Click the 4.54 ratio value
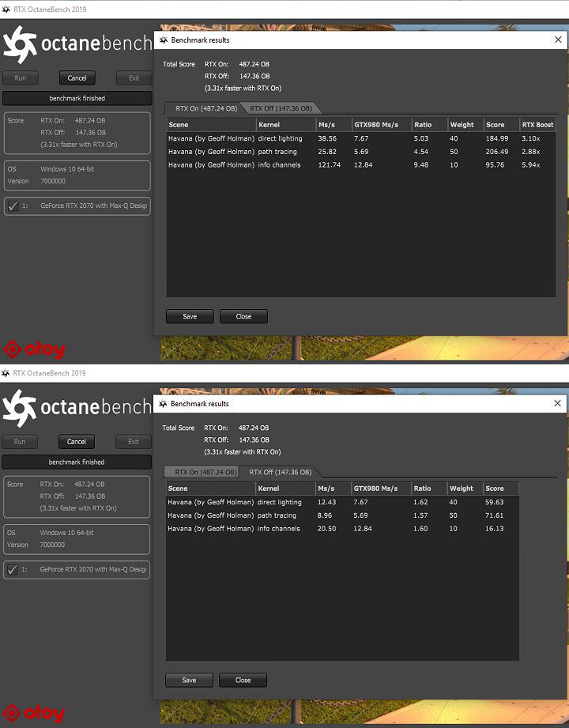This screenshot has width=569, height=728. (x=421, y=151)
